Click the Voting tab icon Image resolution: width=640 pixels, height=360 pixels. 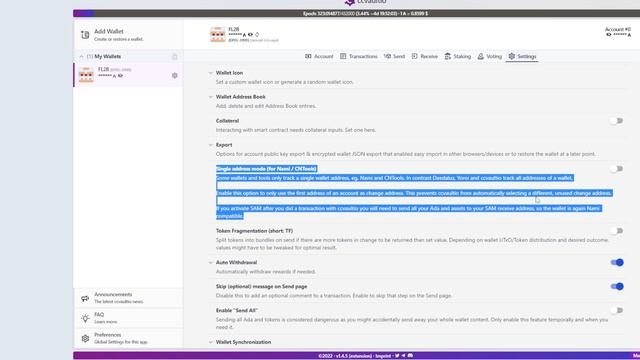(480, 56)
